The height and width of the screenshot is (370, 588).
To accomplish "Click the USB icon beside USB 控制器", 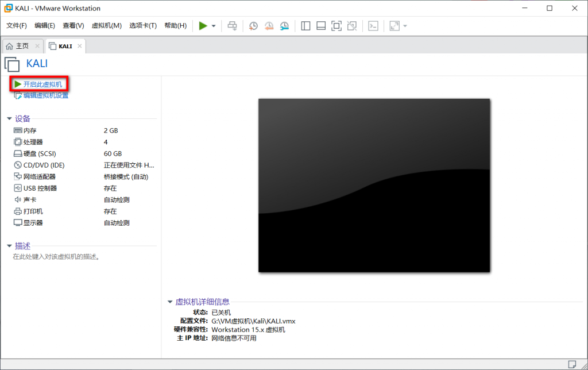I will coord(18,188).
